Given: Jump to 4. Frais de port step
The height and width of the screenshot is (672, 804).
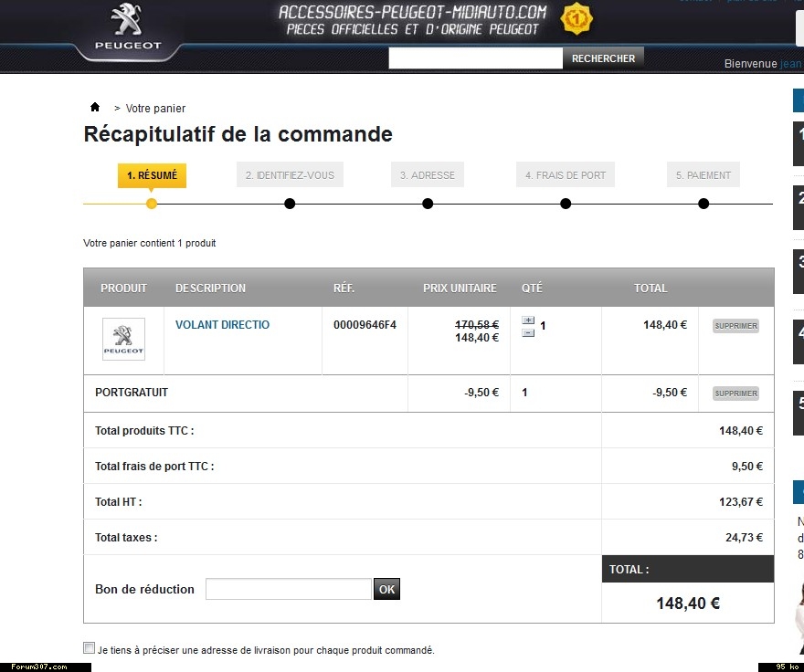Looking at the screenshot, I should 566,175.
